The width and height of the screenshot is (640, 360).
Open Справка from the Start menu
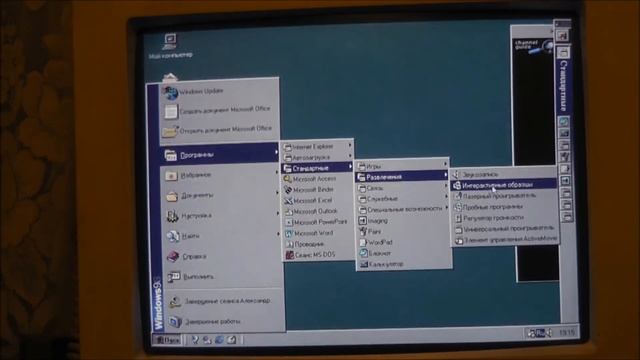(221, 257)
